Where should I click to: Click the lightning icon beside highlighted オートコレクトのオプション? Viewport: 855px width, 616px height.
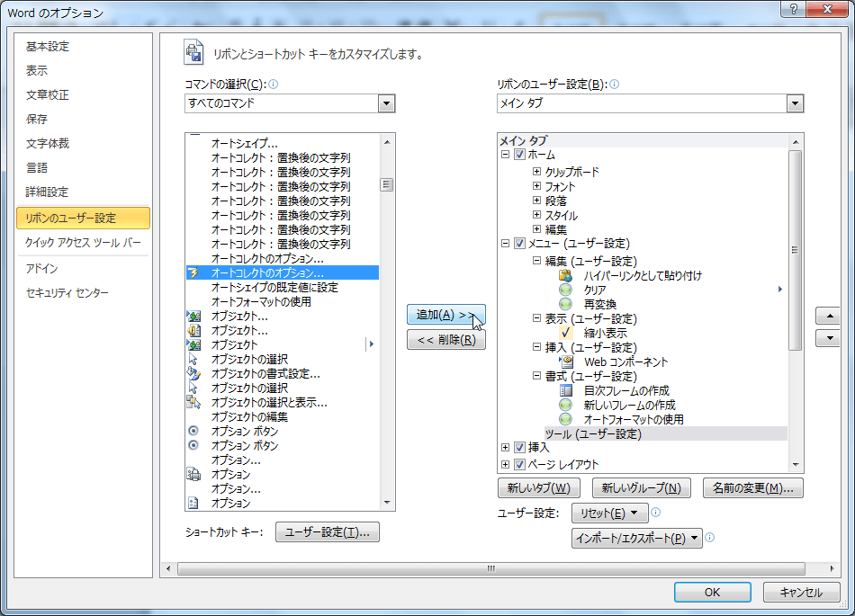pyautogui.click(x=193, y=272)
